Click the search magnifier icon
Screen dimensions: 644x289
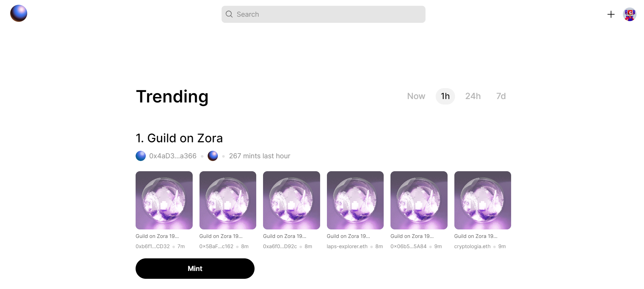[x=229, y=14]
